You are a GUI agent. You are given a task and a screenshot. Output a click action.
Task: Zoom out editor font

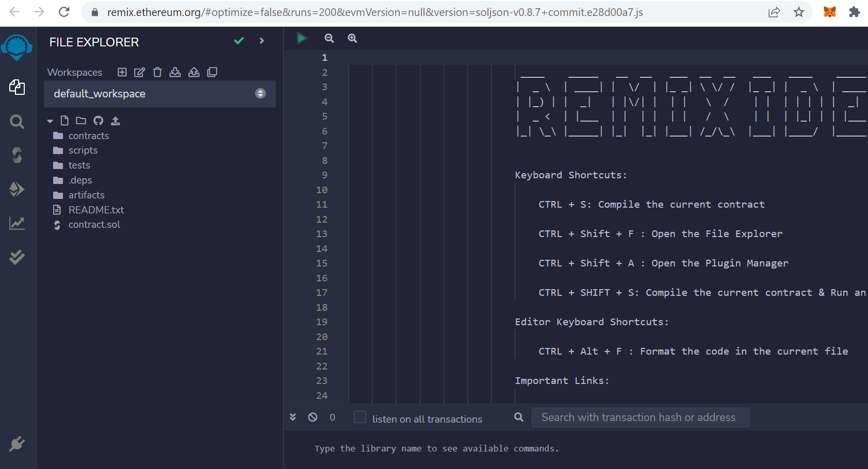pyautogui.click(x=329, y=38)
